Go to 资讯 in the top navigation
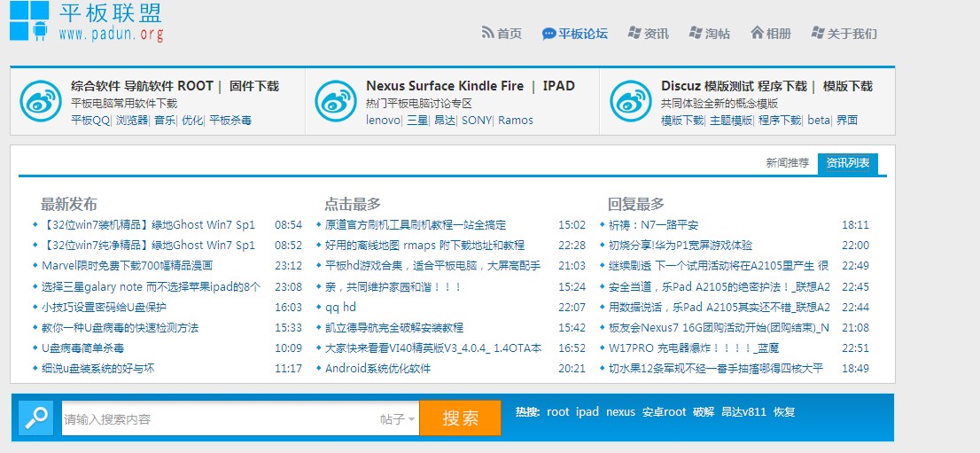 (x=648, y=34)
